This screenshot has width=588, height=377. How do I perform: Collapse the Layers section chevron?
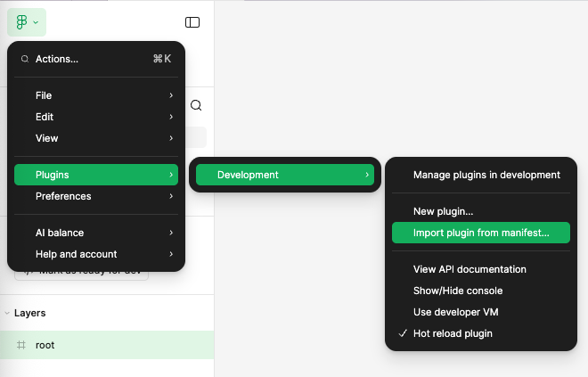7,314
